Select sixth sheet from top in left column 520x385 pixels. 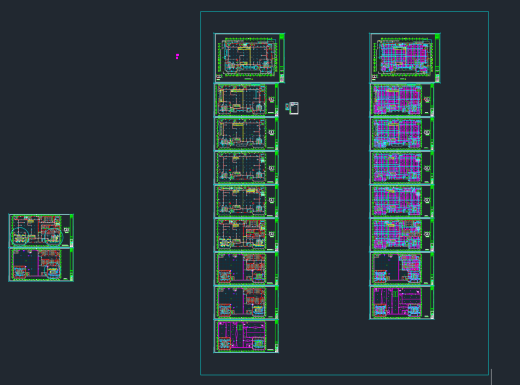(x=246, y=235)
